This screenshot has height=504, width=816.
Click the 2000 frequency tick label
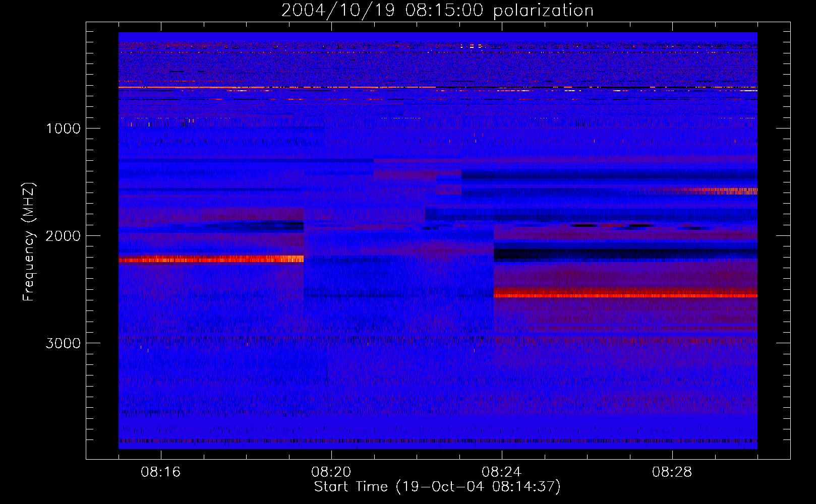pyautogui.click(x=63, y=236)
